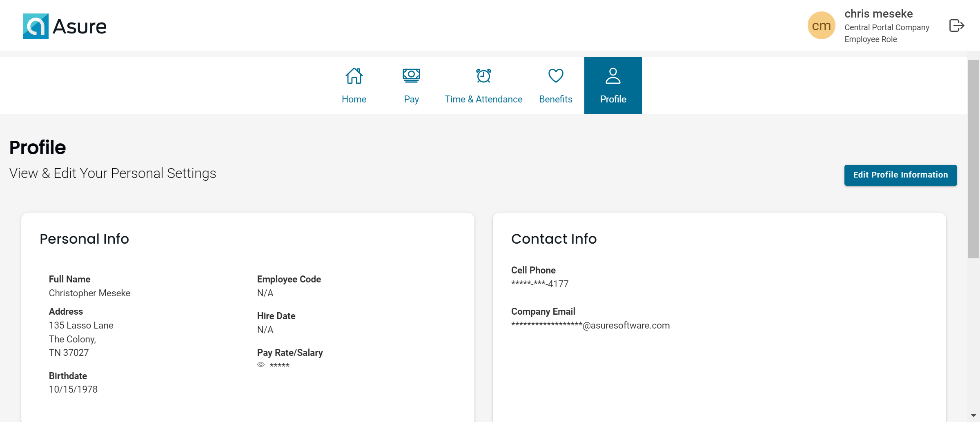Click the Pay money icon
980x422 pixels.
click(411, 76)
